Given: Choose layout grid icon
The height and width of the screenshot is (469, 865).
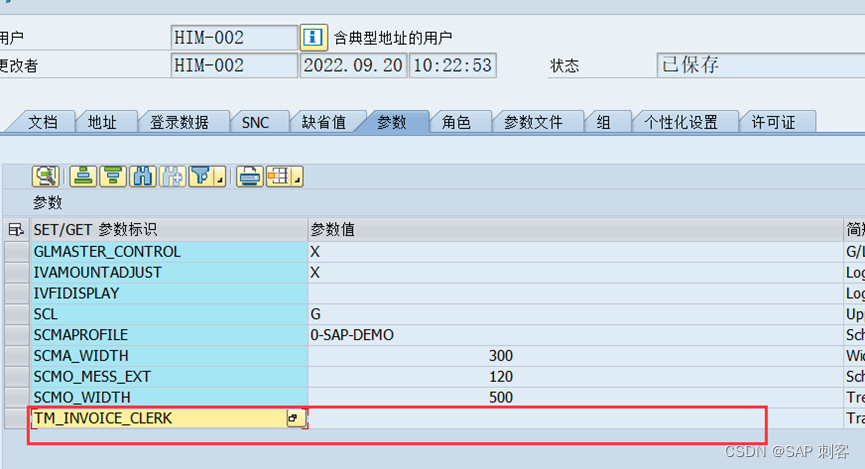Looking at the screenshot, I should pos(279,177).
